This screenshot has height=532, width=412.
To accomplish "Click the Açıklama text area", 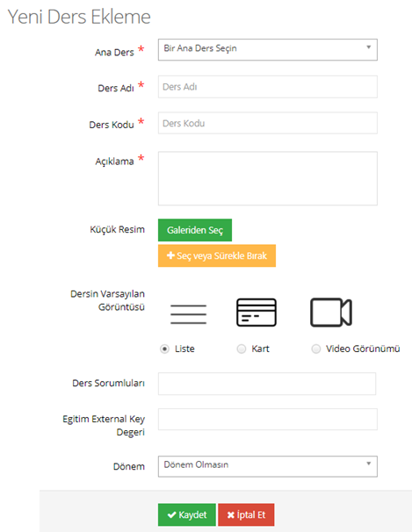I will [267, 178].
